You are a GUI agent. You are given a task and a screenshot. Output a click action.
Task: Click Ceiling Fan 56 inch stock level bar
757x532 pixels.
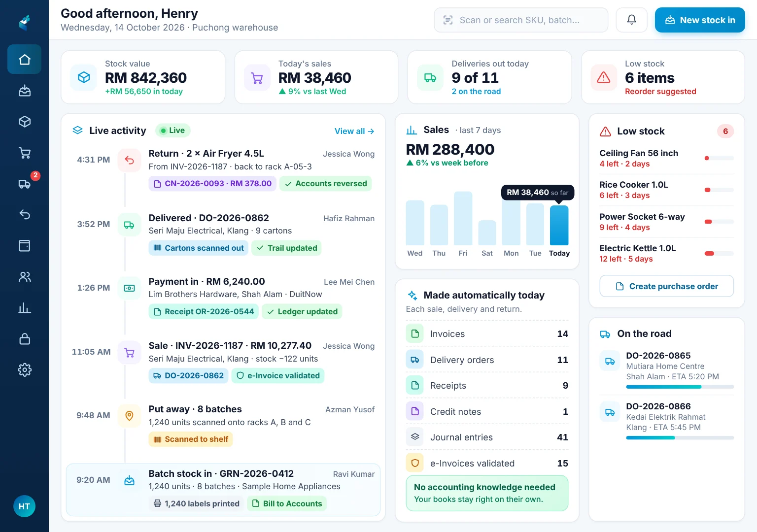pyautogui.click(x=719, y=158)
